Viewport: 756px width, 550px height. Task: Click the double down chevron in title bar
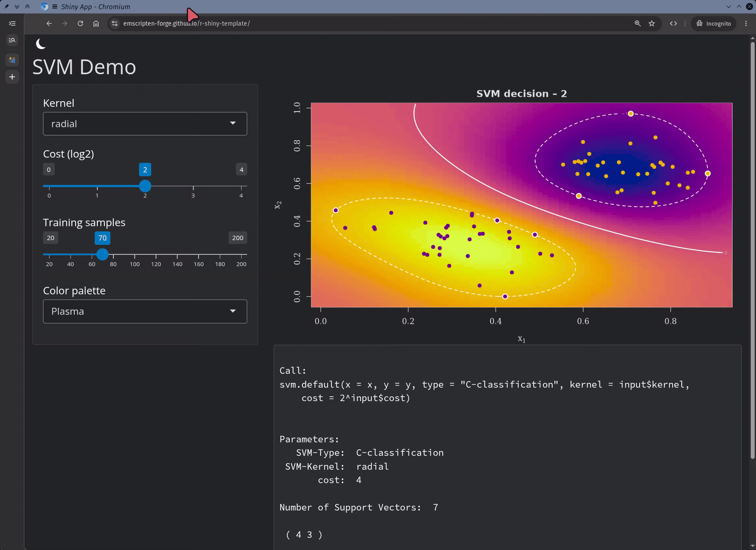click(x=17, y=7)
